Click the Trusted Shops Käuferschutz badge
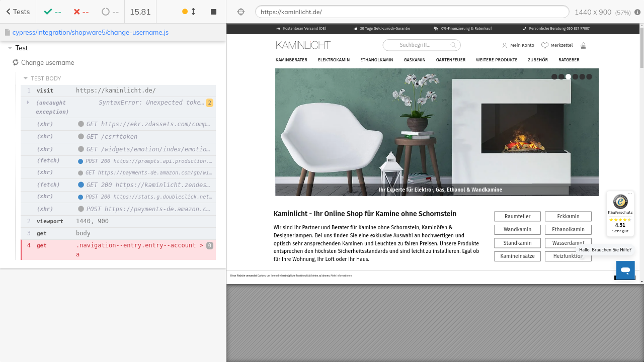This screenshot has height=362, width=644. [x=620, y=214]
